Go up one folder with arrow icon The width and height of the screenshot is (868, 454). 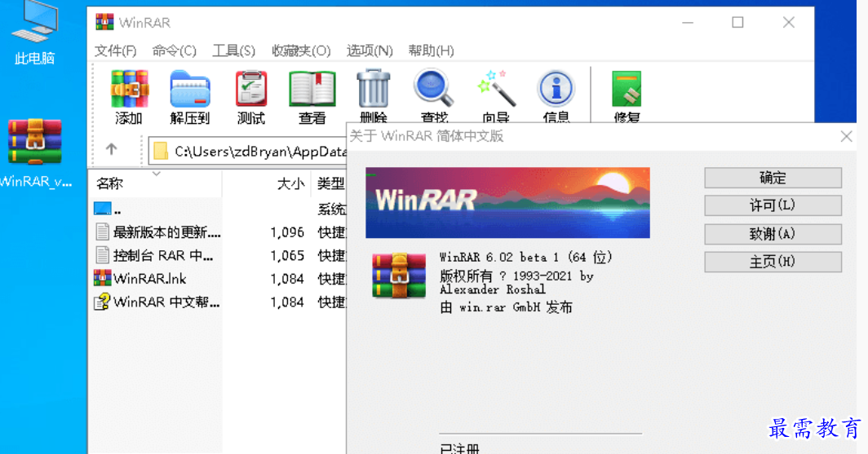pyautogui.click(x=111, y=149)
